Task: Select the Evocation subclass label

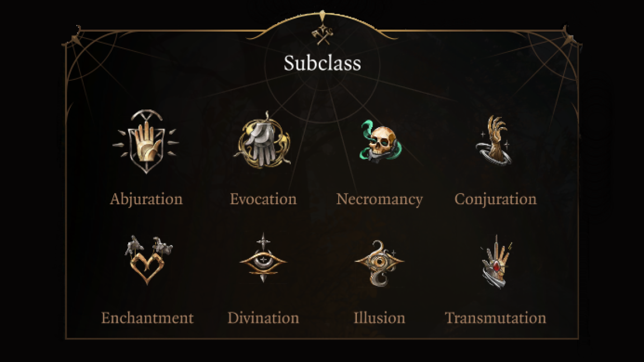Action: tap(263, 199)
